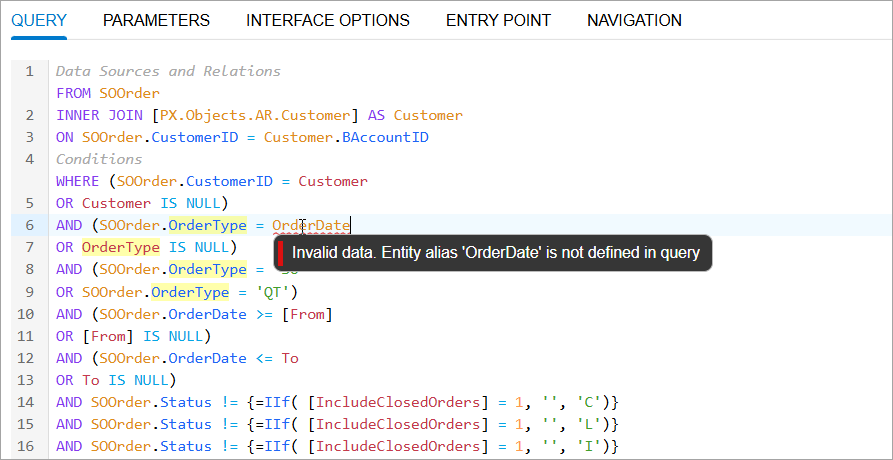
Task: Click the 'Data Sources and Relations' comment
Action: click(x=168, y=71)
